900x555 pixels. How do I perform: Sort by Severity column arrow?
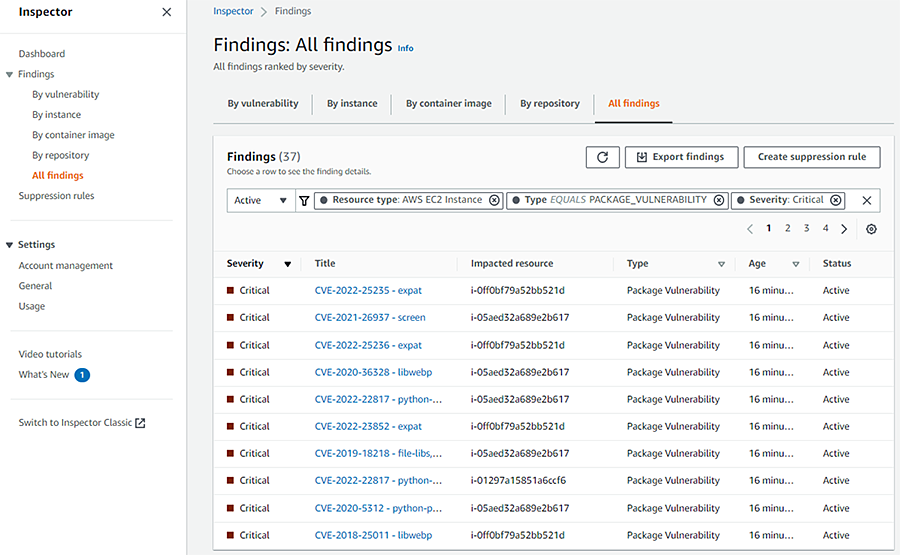pos(288,264)
